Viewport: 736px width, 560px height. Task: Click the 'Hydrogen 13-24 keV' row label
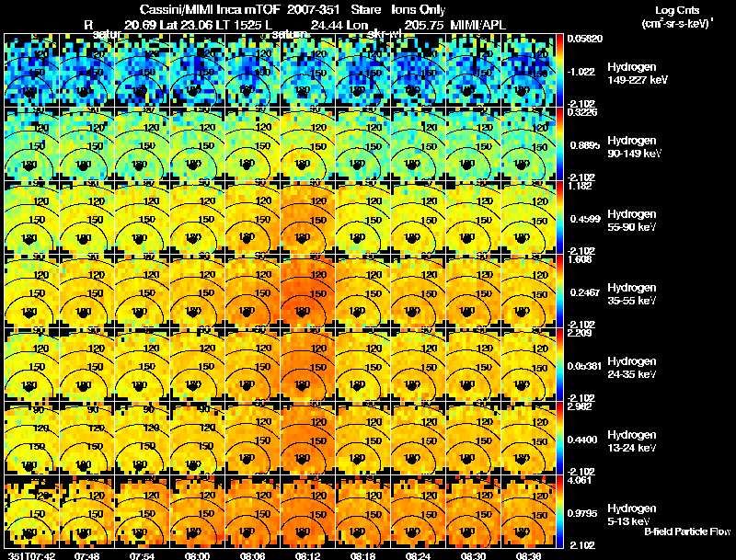632,441
